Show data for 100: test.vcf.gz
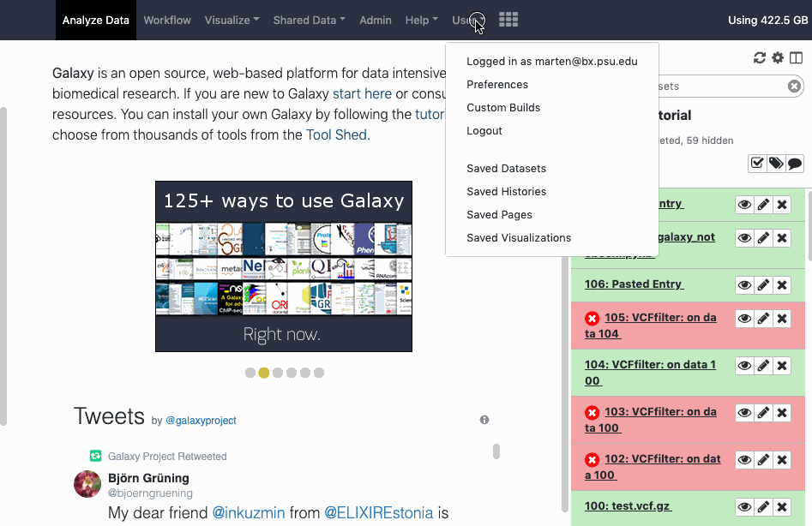Image resolution: width=812 pixels, height=526 pixels. (x=744, y=507)
